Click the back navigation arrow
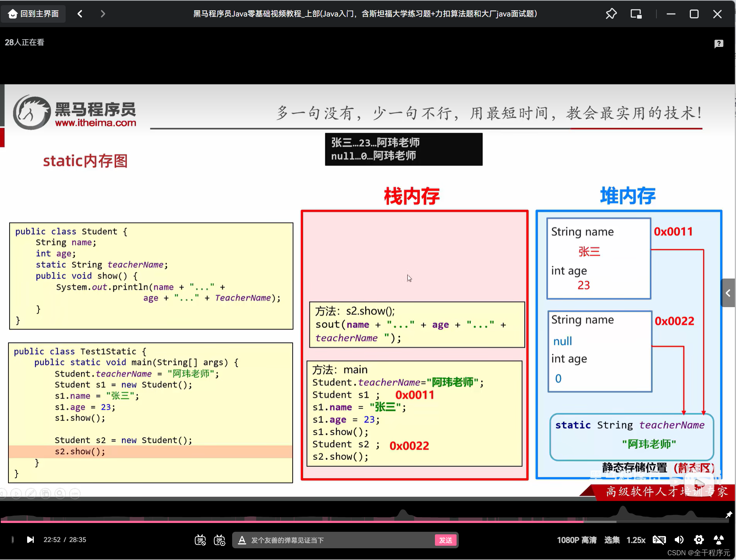Screen dimensions: 736x560 (x=80, y=14)
